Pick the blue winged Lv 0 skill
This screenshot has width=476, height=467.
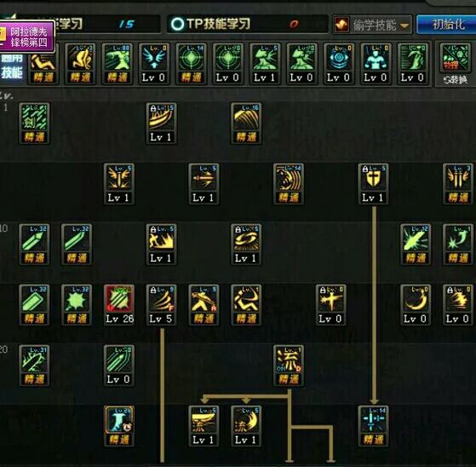(x=154, y=64)
